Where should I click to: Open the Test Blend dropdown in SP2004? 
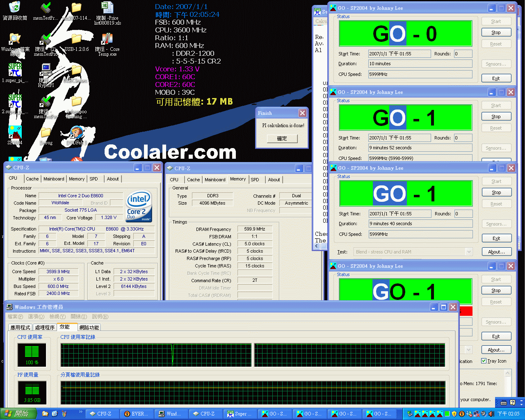(x=413, y=252)
